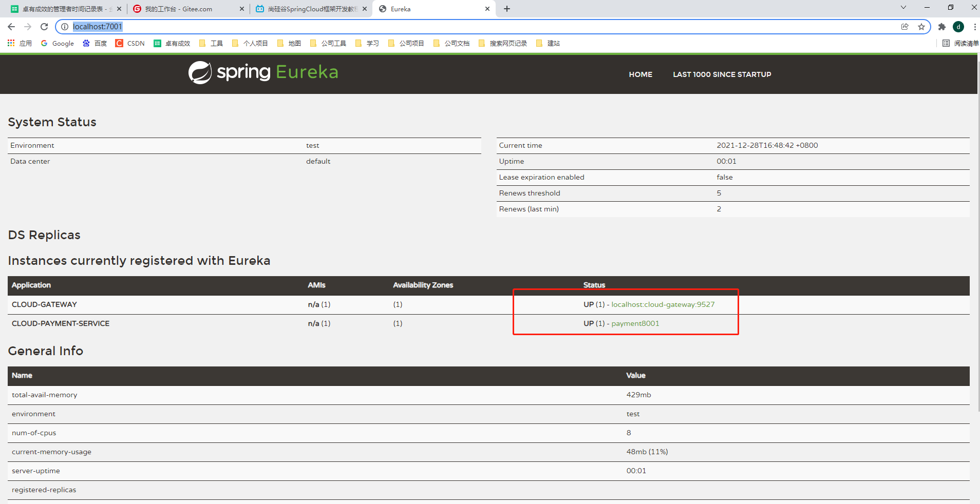This screenshot has height=504, width=980.
Task: Open the 应用 apps shortcut
Action: click(20, 43)
